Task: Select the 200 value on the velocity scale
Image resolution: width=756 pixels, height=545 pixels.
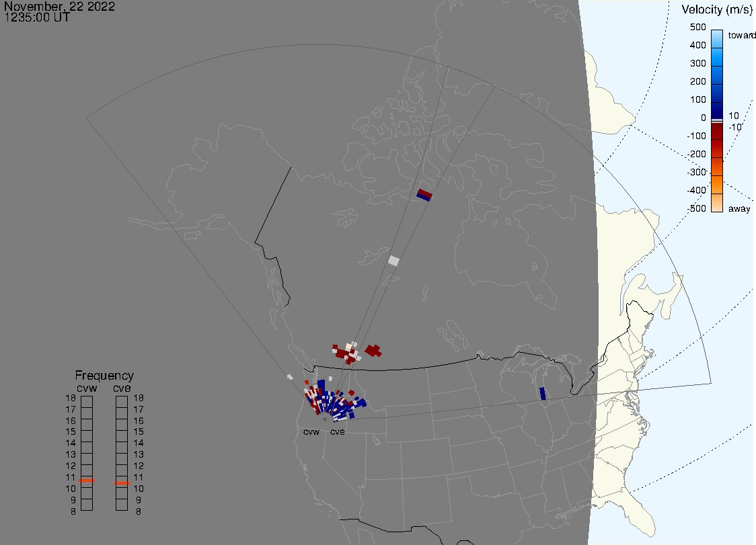Action: tap(697, 81)
